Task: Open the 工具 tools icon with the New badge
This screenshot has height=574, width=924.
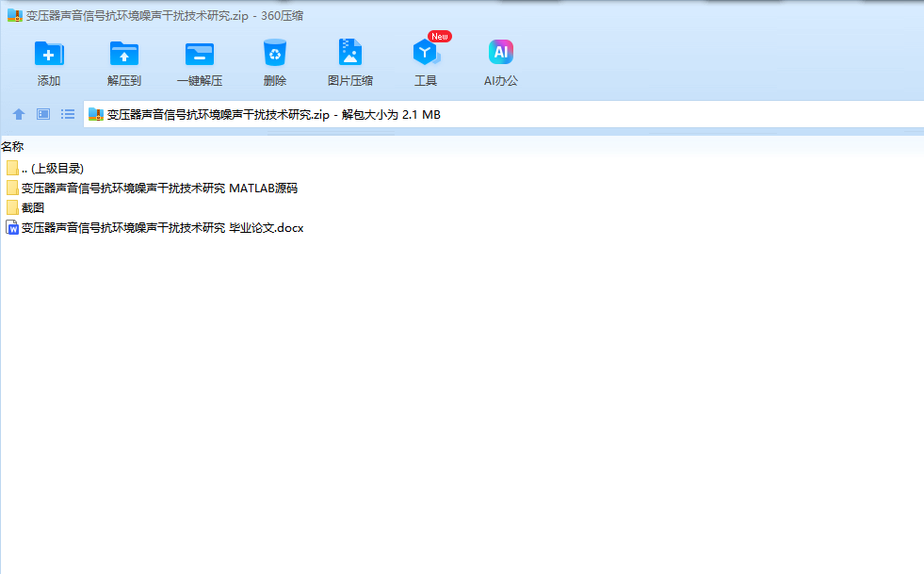Action: 426,52
